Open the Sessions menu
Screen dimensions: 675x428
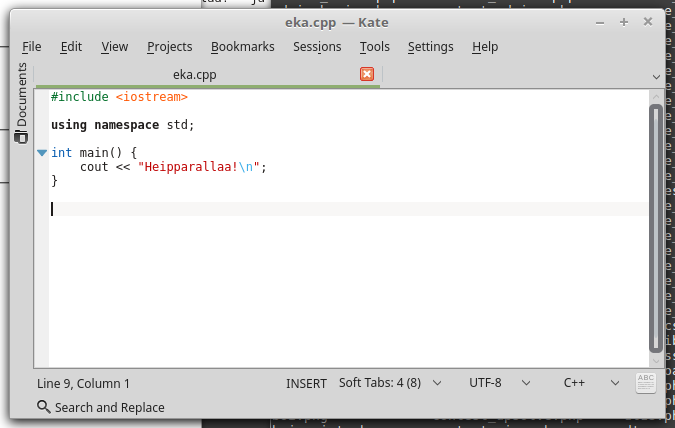(317, 46)
